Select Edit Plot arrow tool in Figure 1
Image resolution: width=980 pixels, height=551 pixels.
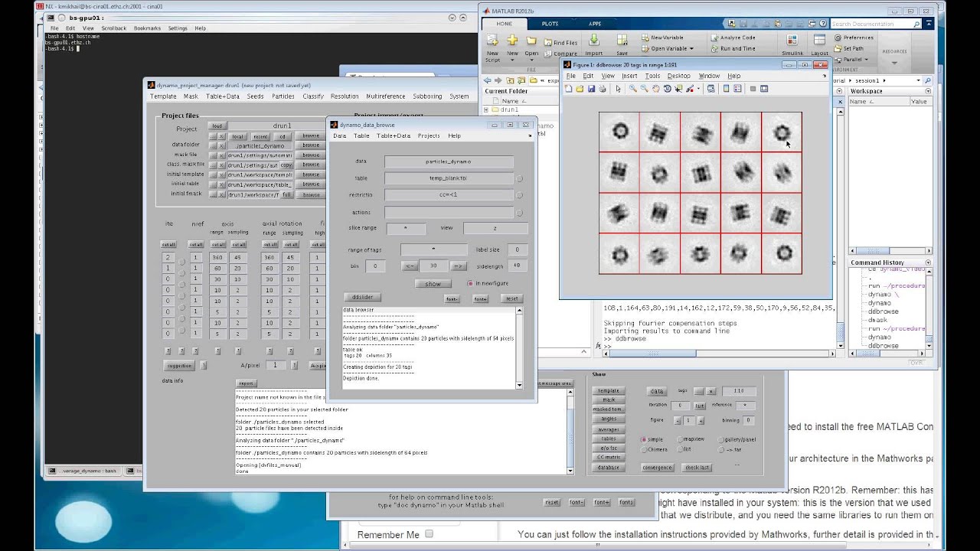[619, 89]
